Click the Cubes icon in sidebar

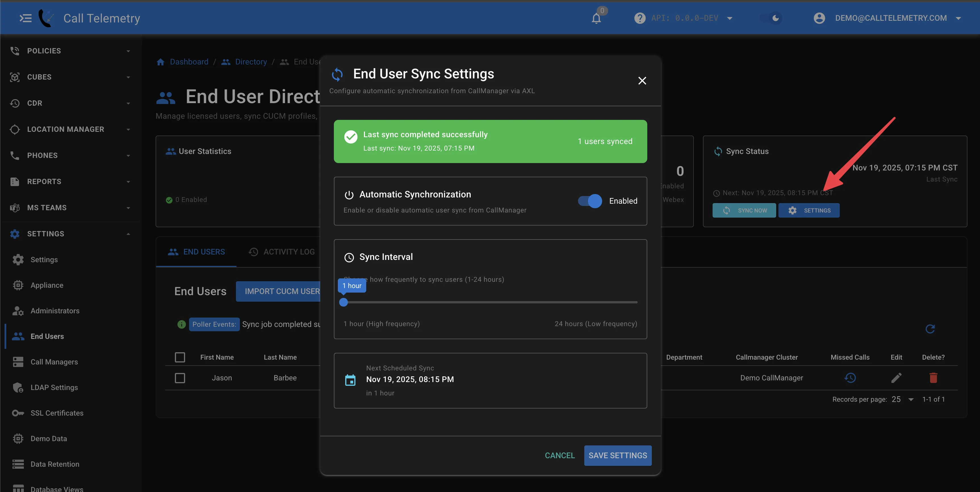click(15, 77)
